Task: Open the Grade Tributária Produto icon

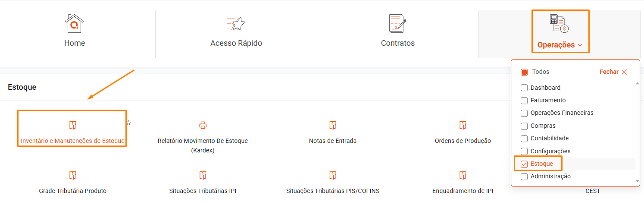Action: pos(72,176)
